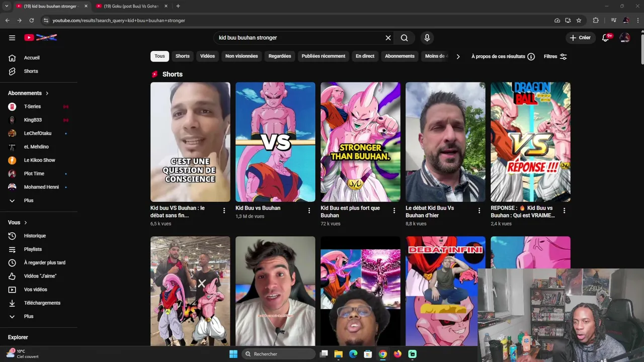This screenshot has height=362, width=644.
Task: Go back in browser history
Action: pos(7,20)
